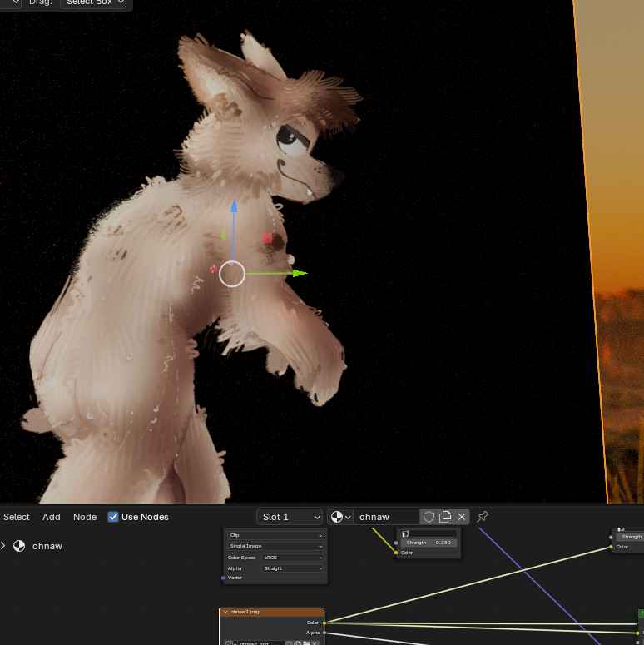644x645 pixels.
Task: Expand the ohnaw entry in the left panel
Action: (x=3, y=546)
